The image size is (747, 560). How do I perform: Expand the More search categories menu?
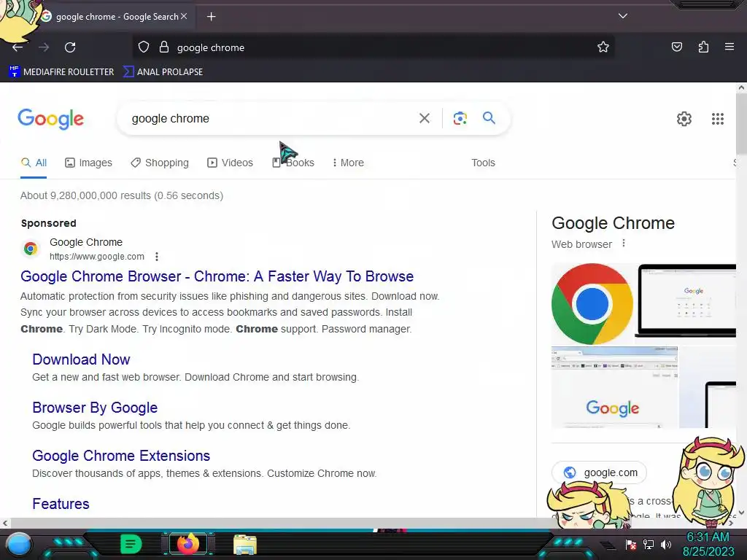[x=348, y=163]
